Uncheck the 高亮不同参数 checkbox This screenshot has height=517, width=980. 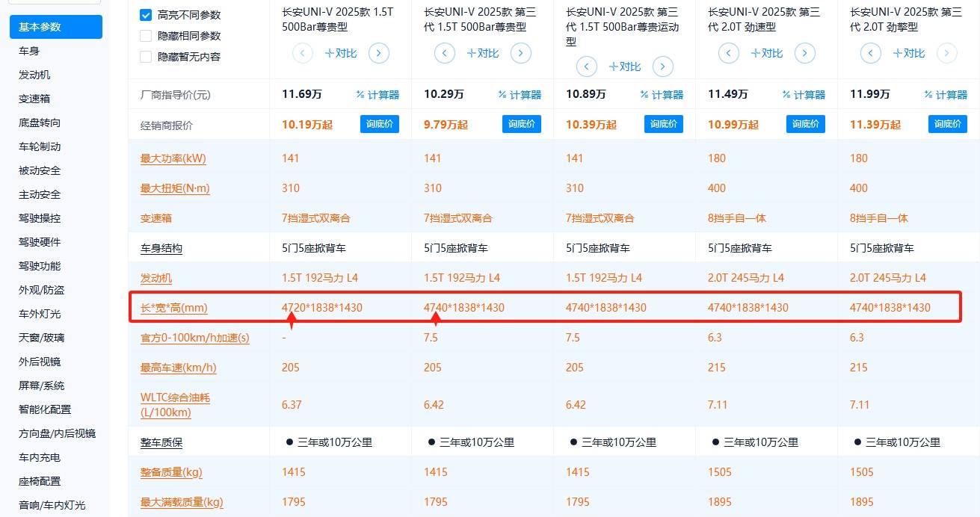coord(146,14)
